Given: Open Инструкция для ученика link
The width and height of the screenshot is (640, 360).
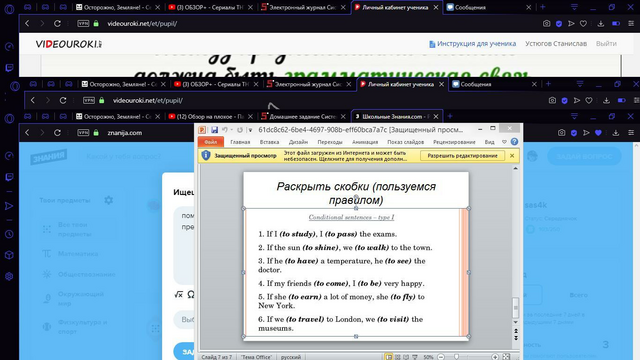Looking at the screenshot, I should [473, 44].
